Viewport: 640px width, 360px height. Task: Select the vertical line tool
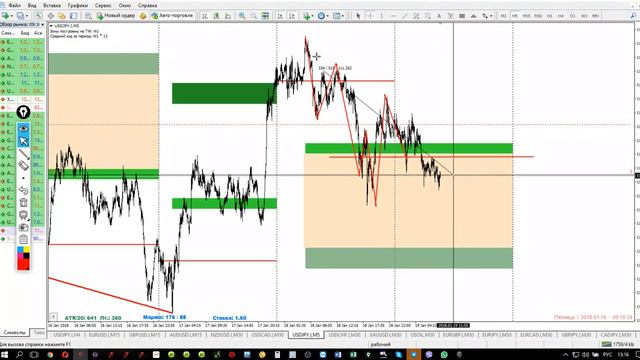click(382, 16)
